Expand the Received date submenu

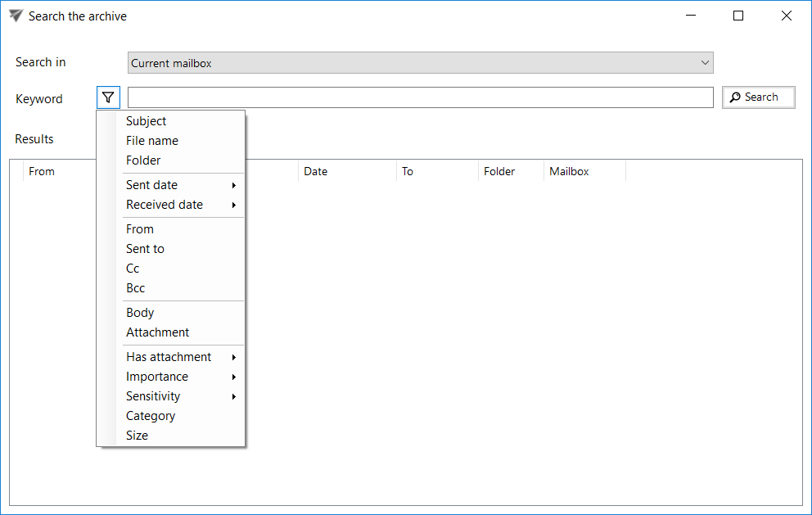165,205
